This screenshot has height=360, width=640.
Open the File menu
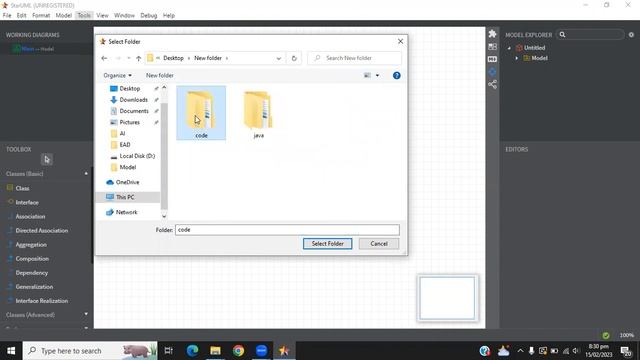click(7, 16)
